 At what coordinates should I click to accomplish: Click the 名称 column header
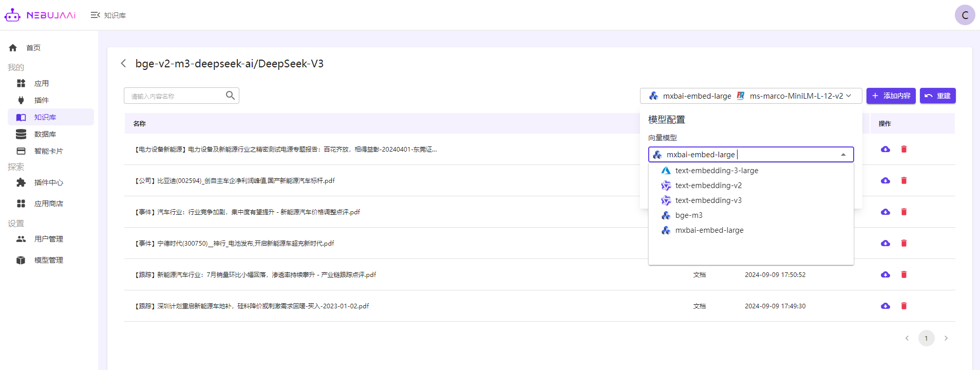point(139,124)
